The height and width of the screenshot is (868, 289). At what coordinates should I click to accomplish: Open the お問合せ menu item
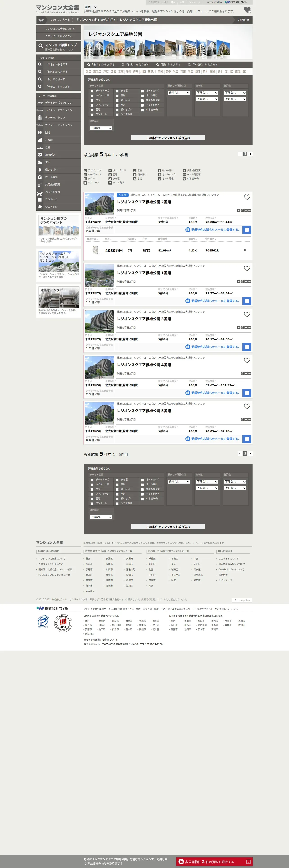coord(244,20)
